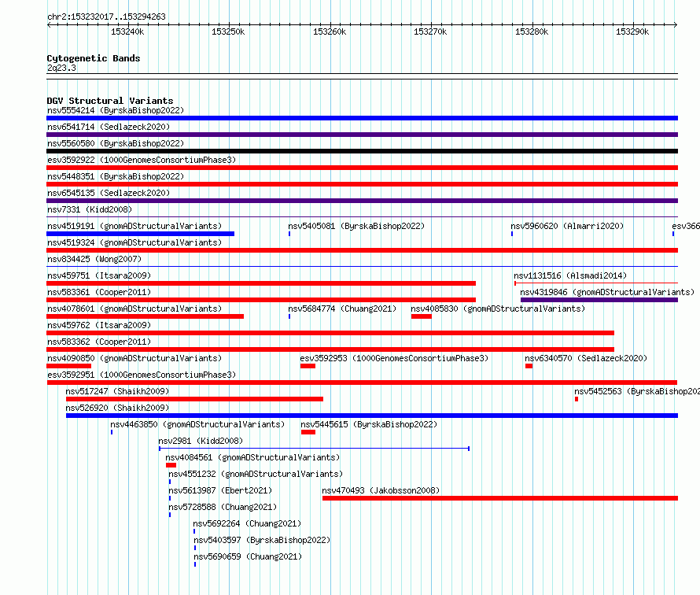Open nsv6545135 (Sedlazeck2020) label
Screen dimensions: 700x595
click(109, 193)
